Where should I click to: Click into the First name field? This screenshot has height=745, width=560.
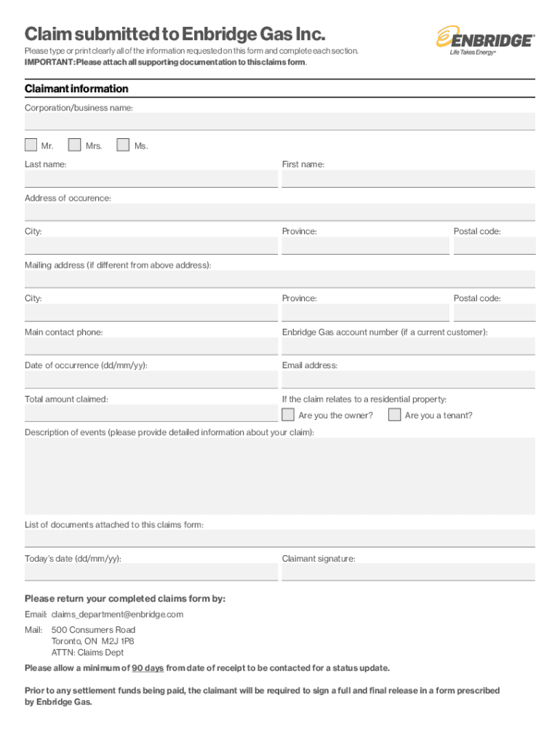[408, 178]
